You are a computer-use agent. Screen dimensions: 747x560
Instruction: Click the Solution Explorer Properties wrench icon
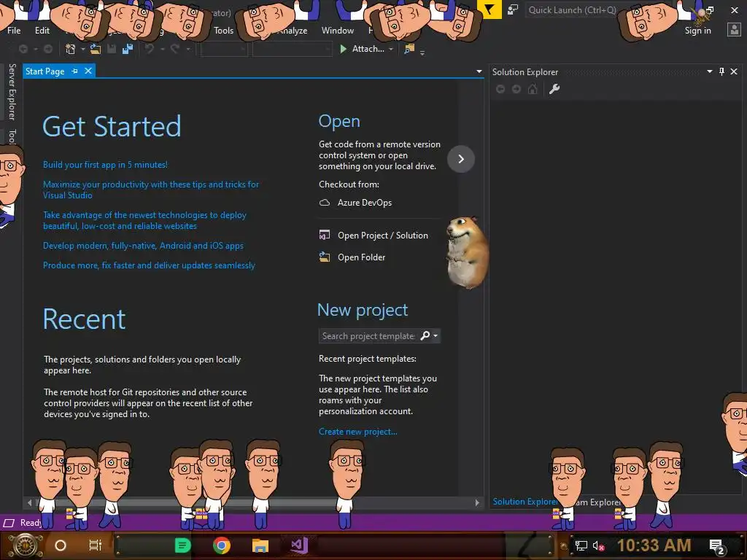tap(554, 89)
